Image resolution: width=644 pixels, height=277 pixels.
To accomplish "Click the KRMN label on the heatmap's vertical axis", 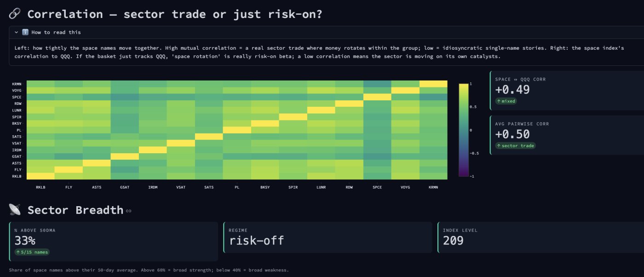I will (17, 84).
